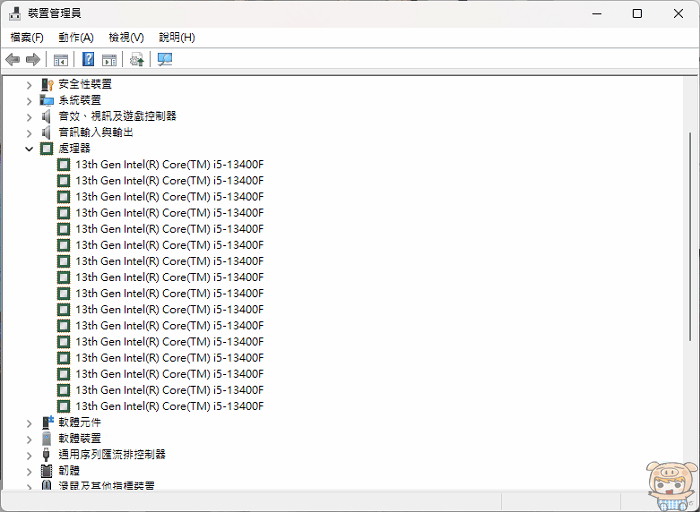Image resolution: width=700 pixels, height=512 pixels.
Task: Open the 說明(H) menu
Action: pyautogui.click(x=177, y=37)
